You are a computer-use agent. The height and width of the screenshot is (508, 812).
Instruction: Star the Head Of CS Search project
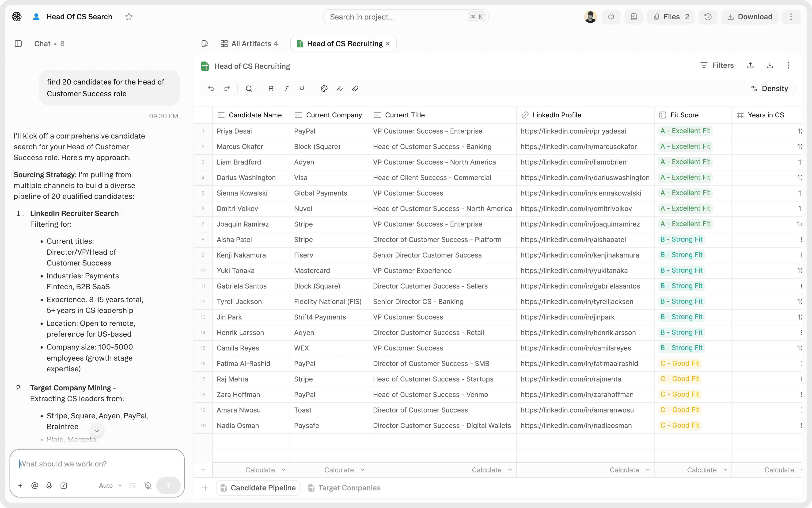[129, 17]
